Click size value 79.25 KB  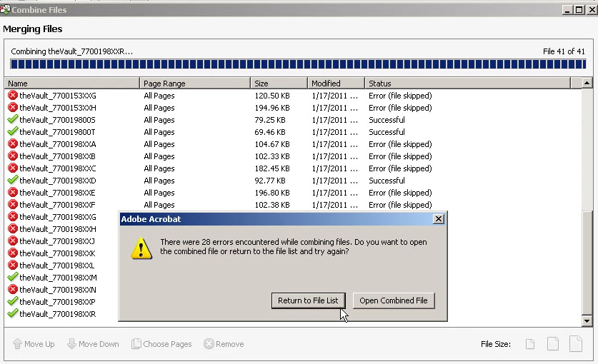[270, 120]
